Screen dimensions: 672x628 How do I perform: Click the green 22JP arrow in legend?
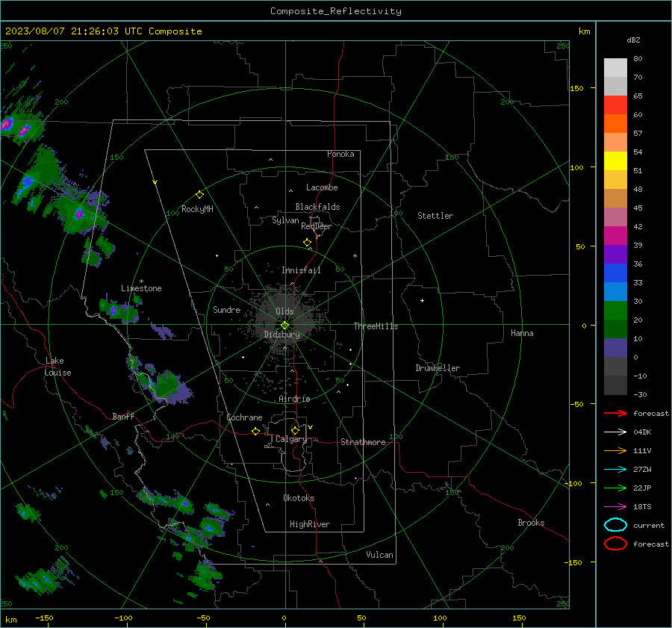click(615, 488)
